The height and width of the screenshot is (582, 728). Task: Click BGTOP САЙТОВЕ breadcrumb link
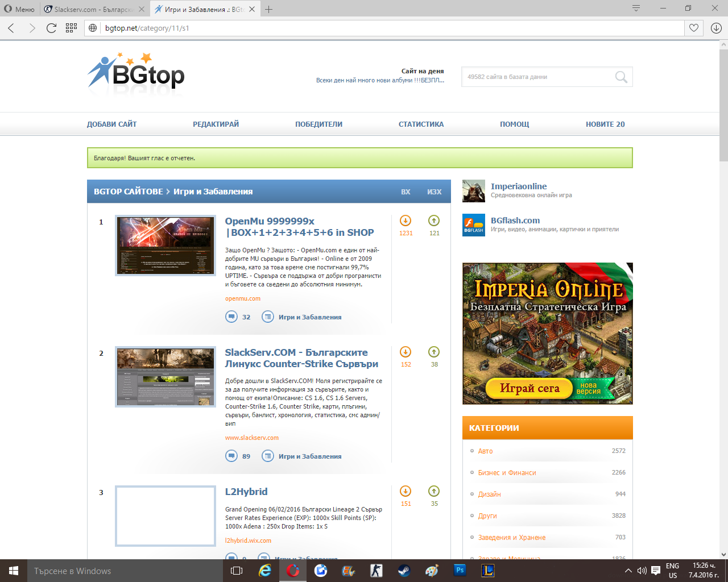click(x=129, y=192)
